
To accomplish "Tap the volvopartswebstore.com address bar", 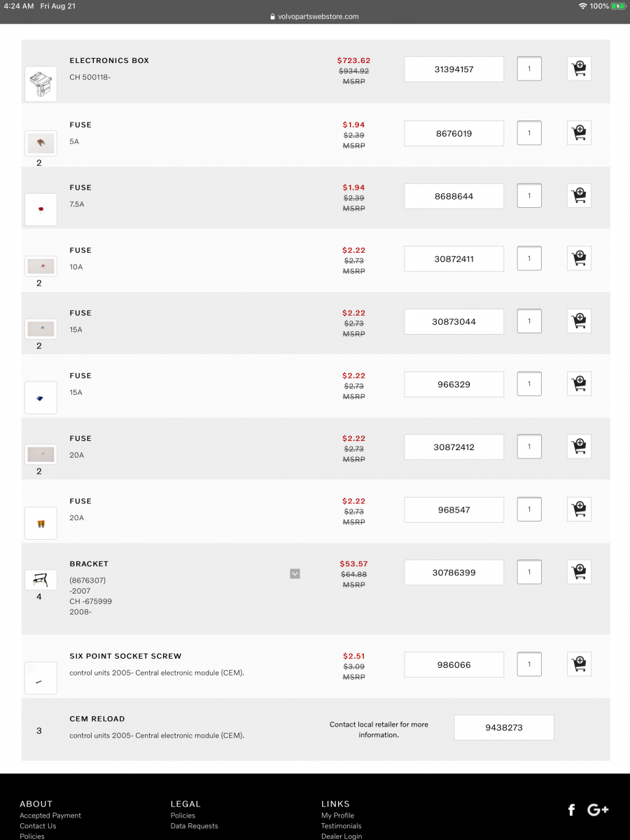I will point(314,17).
